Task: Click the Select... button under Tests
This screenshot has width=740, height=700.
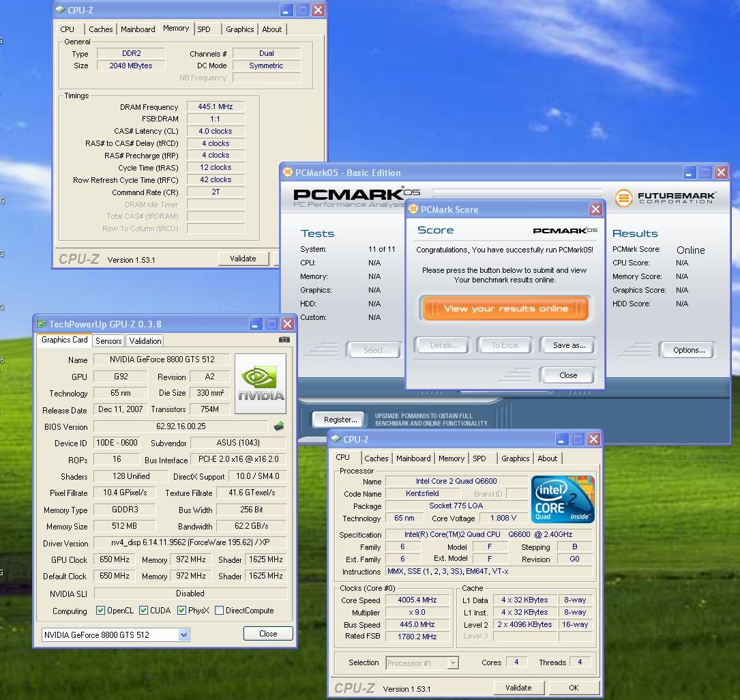Action: [x=376, y=350]
